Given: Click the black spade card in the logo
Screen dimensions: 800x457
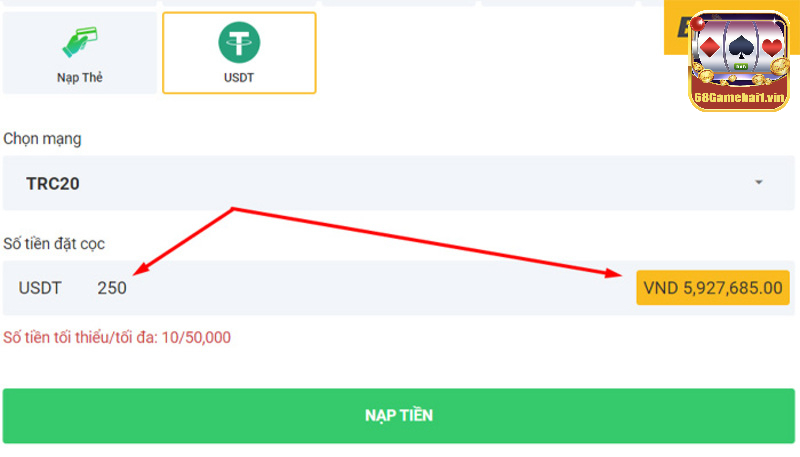Looking at the screenshot, I should [x=741, y=47].
